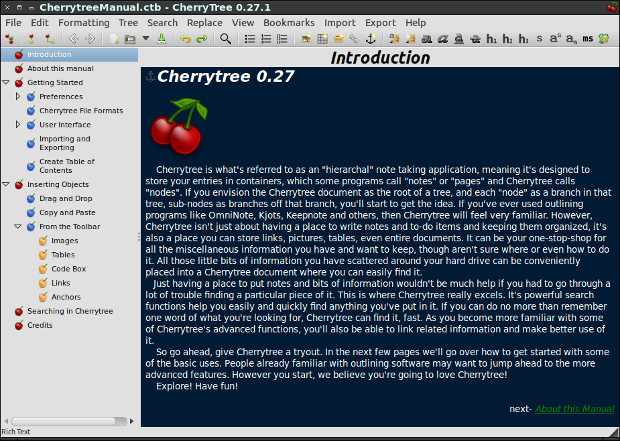The image size is (620, 441).
Task: Set the text background color
Action: pyautogui.click(x=410, y=39)
